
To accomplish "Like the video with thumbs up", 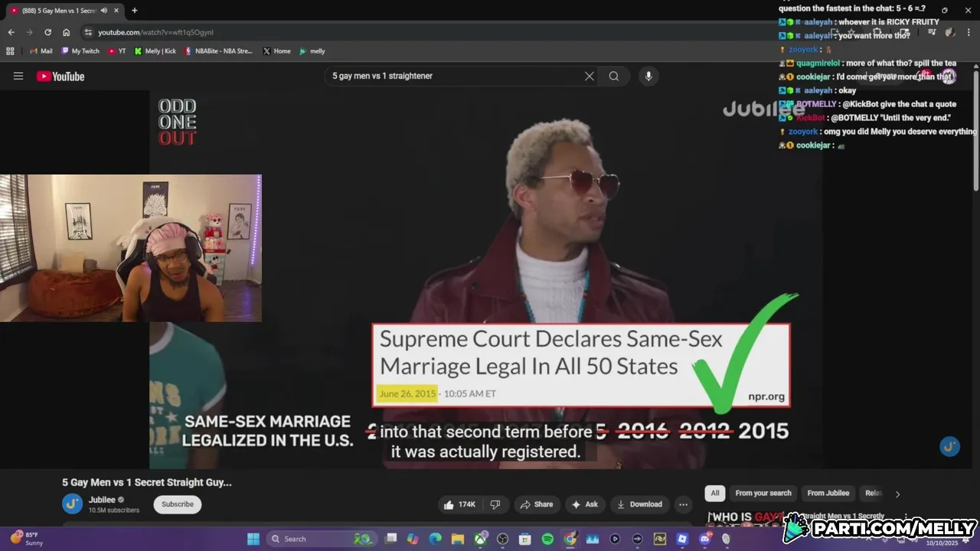I will (460, 504).
